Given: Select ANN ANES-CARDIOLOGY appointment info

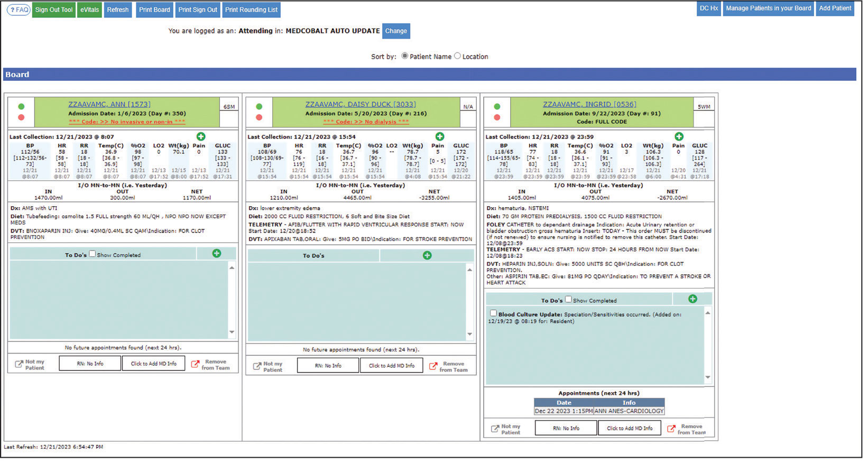Looking at the screenshot, I should (629, 411).
